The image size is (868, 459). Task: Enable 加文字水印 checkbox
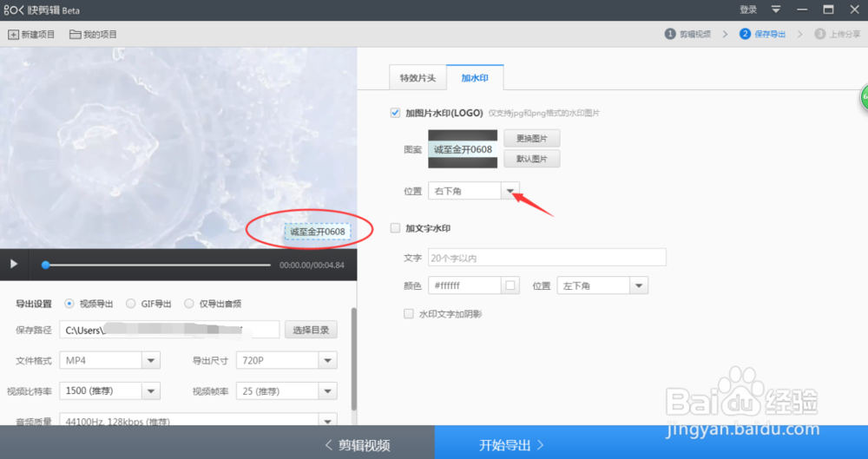[x=395, y=228]
